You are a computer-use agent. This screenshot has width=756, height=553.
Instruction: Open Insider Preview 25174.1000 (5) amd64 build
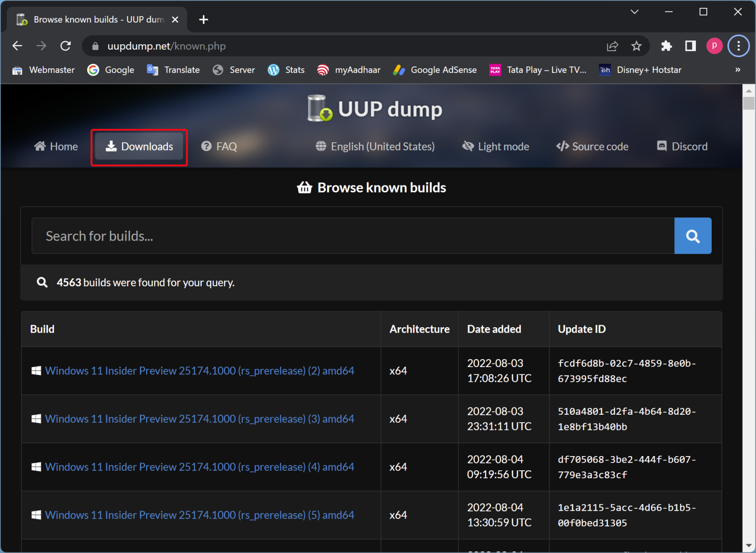[x=199, y=515]
